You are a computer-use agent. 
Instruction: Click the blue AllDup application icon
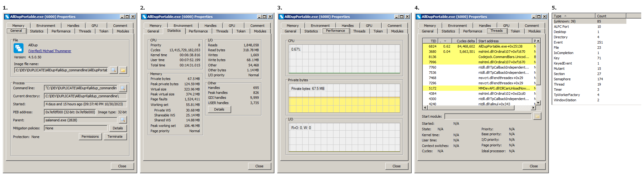(x=19, y=48)
